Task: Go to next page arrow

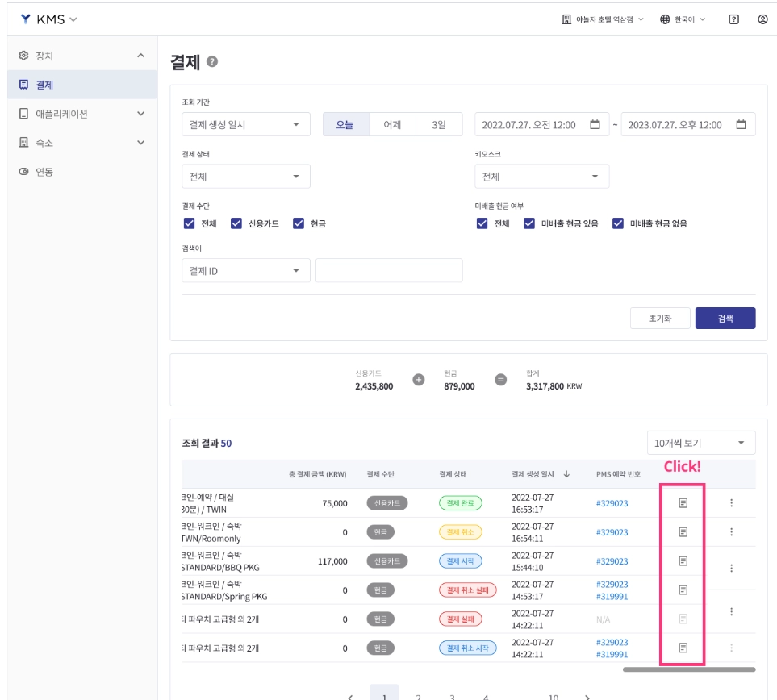Action: point(587,697)
